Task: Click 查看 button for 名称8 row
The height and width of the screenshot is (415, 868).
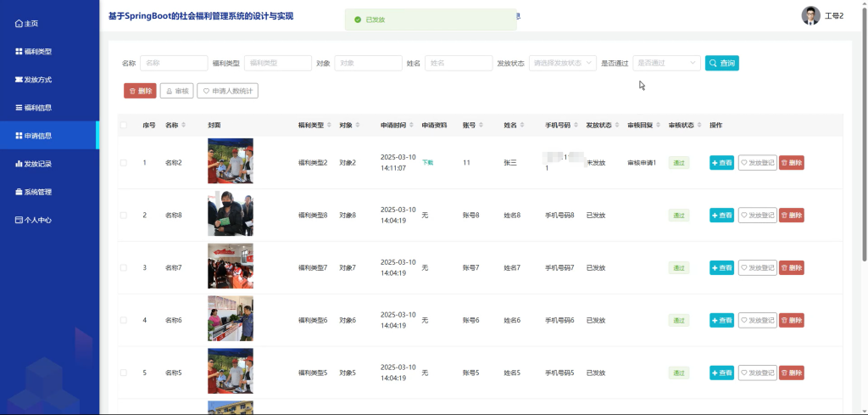Action: coord(722,215)
